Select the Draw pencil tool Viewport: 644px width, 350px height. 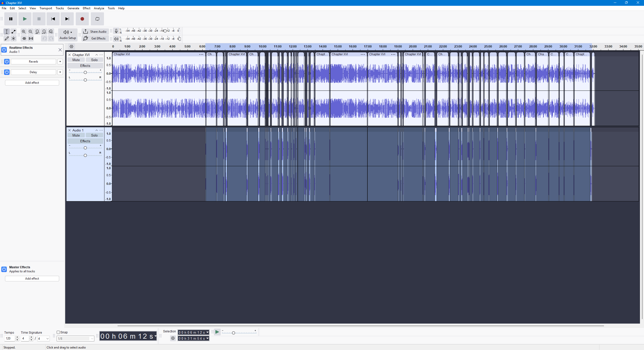click(7, 38)
